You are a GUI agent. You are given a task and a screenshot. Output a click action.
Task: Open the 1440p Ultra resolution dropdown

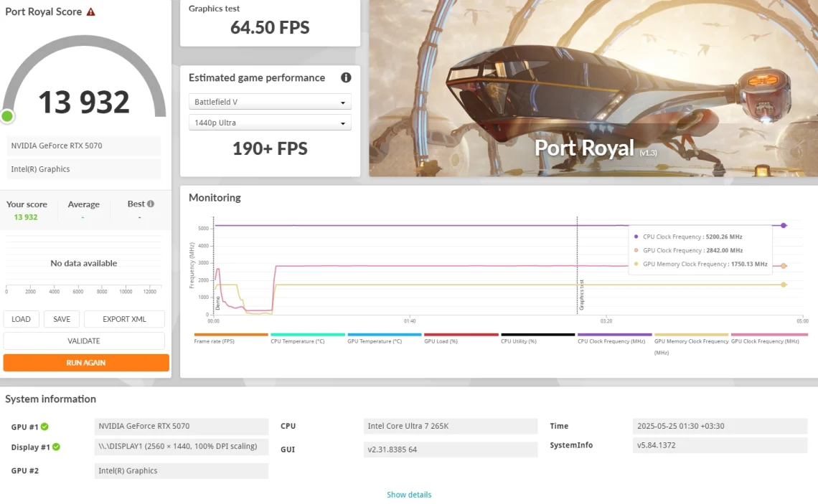(x=270, y=123)
